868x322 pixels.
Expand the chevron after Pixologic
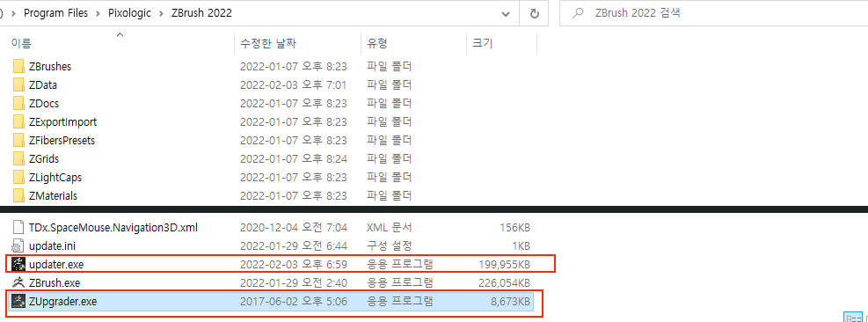tap(162, 14)
